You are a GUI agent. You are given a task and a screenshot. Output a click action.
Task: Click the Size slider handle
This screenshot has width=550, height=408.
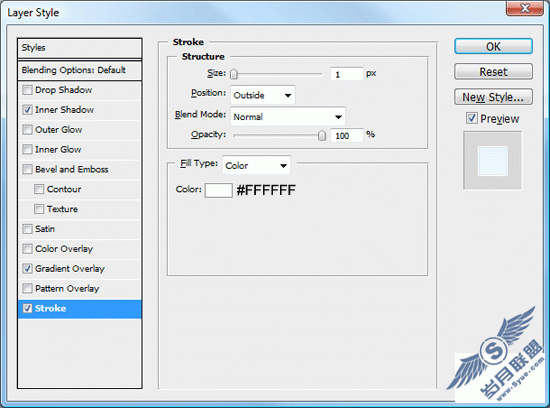click(234, 74)
